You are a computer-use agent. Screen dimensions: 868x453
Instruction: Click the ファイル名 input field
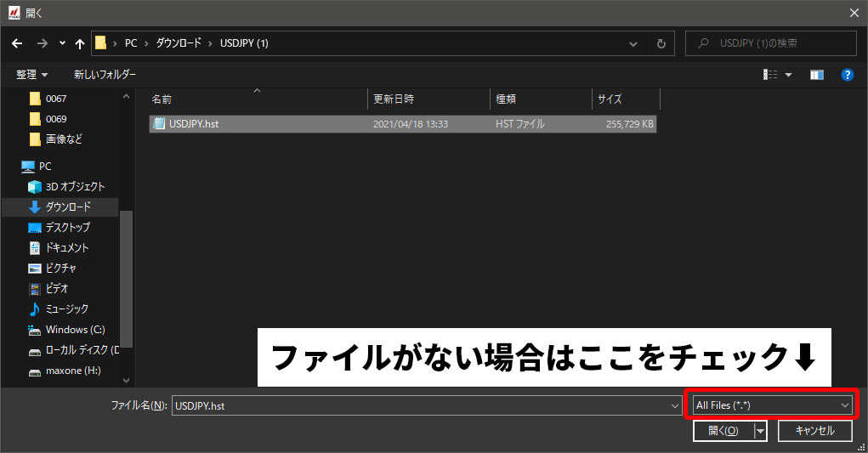(421, 406)
